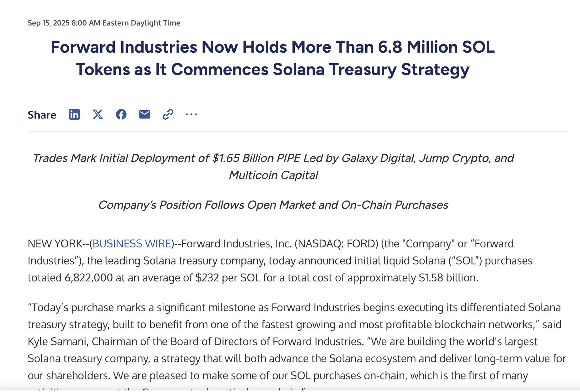Click the $1.58 billion total cost text
This screenshot has width=580, height=392.
click(x=448, y=278)
